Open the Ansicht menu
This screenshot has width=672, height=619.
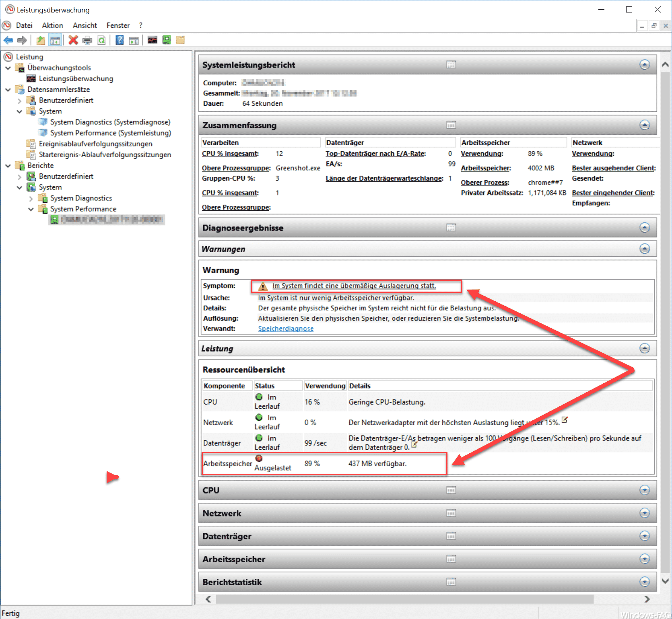[x=85, y=25]
